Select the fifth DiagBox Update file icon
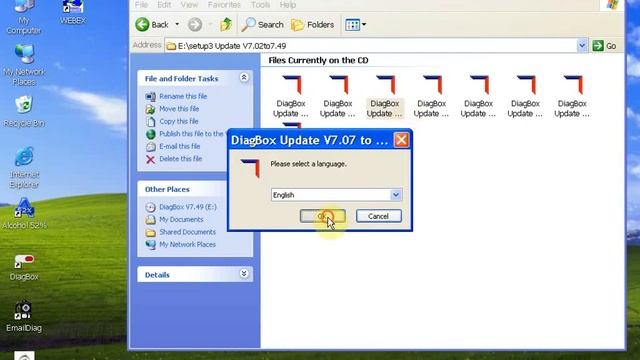The width and height of the screenshot is (640, 360). (478, 96)
